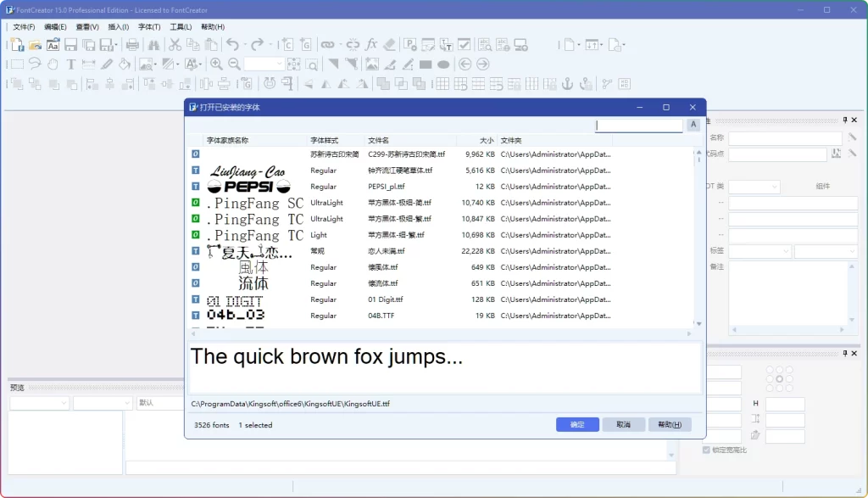Select the Print icon
Screen dimensions: 868x498
(x=132, y=43)
